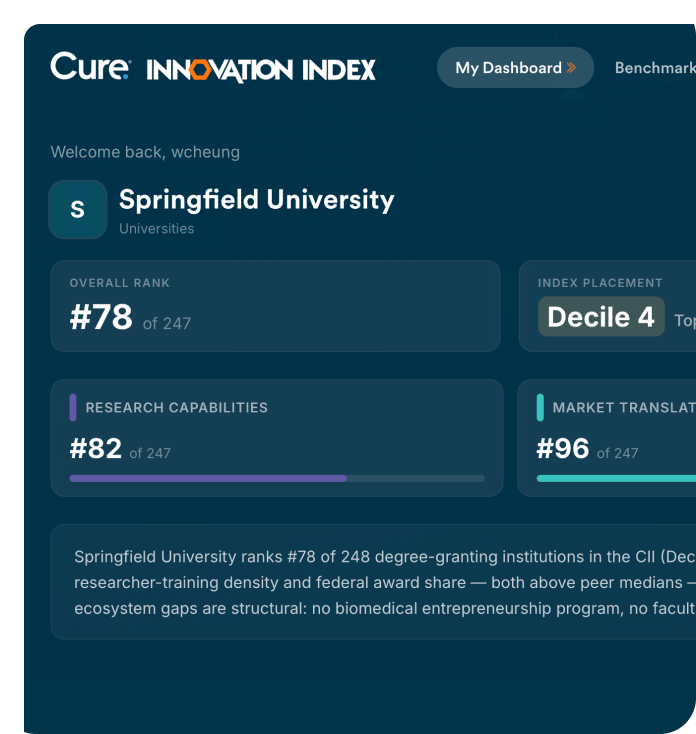This screenshot has width=696, height=734.
Task: Click the Market Translation teal progress bar
Action: (x=615, y=479)
